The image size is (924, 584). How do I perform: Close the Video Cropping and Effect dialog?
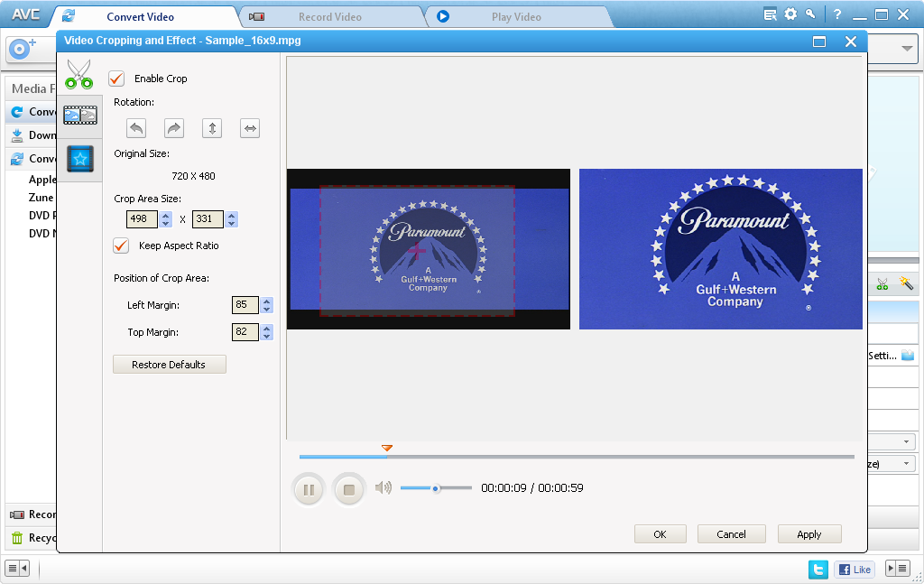coord(851,42)
